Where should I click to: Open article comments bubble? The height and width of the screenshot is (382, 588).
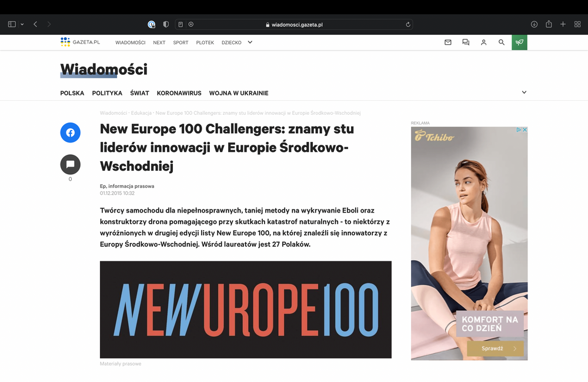(x=71, y=164)
